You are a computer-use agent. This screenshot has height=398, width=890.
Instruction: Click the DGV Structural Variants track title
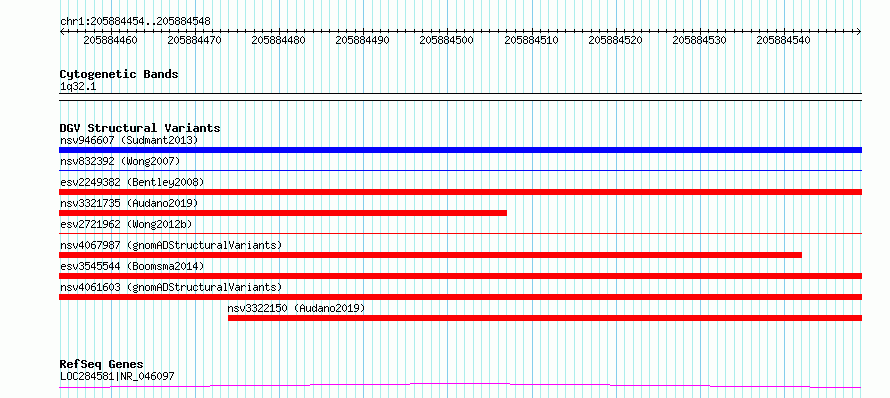[x=140, y=128]
